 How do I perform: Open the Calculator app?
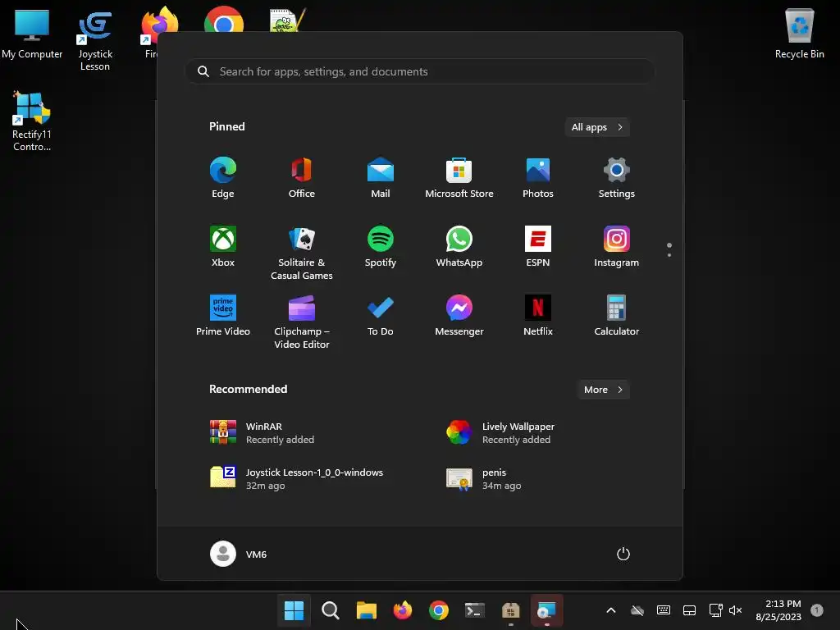[x=617, y=316]
